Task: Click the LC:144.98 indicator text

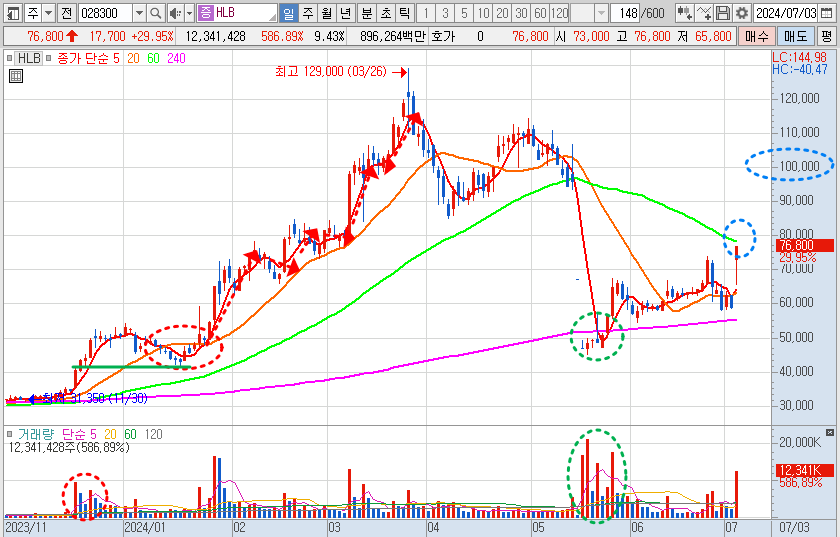Action: pyautogui.click(x=799, y=57)
